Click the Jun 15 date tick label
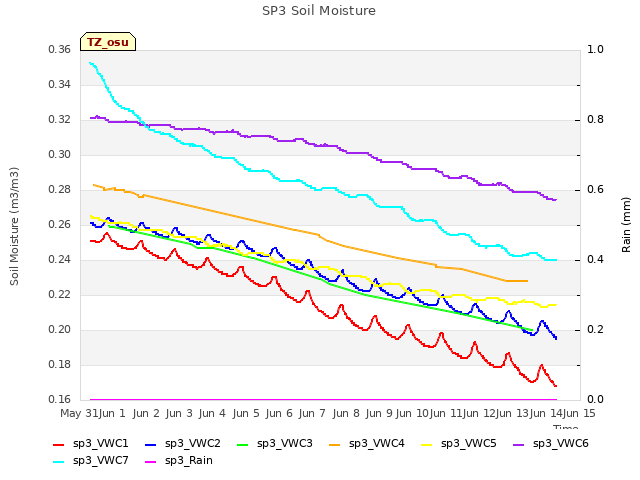This screenshot has width=640, height=480. tap(579, 413)
